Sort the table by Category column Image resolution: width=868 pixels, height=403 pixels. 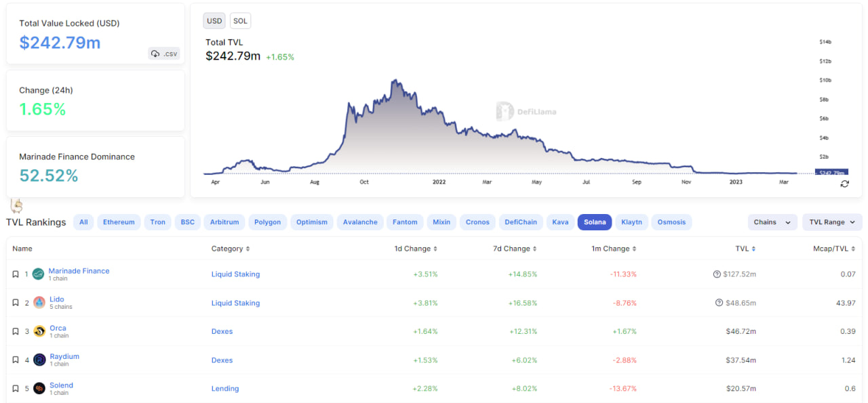tap(231, 249)
